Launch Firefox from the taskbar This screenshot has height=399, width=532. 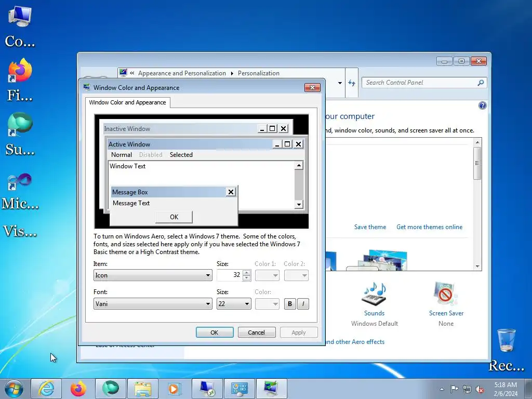point(78,389)
